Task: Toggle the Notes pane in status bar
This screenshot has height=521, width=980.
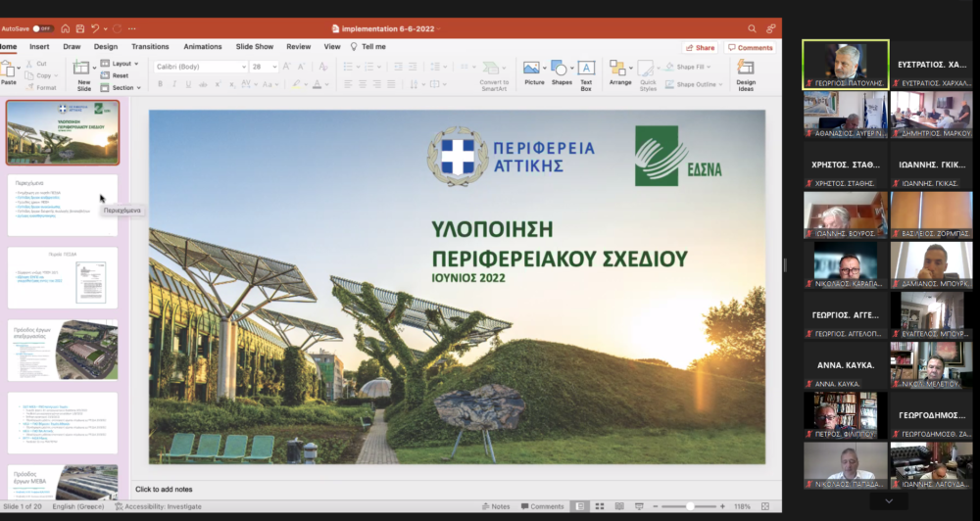Action: pos(497,506)
